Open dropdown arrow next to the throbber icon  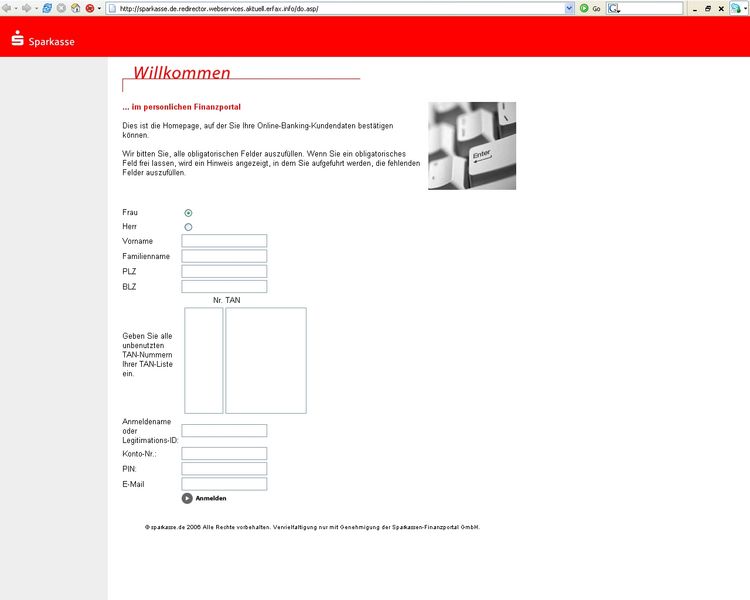click(745, 9)
